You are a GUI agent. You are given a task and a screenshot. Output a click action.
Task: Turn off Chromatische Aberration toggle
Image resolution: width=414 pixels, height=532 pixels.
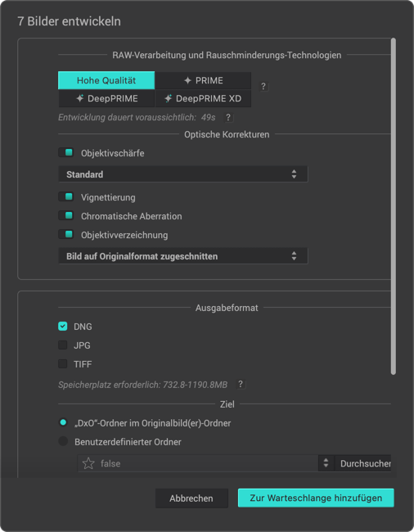point(66,215)
